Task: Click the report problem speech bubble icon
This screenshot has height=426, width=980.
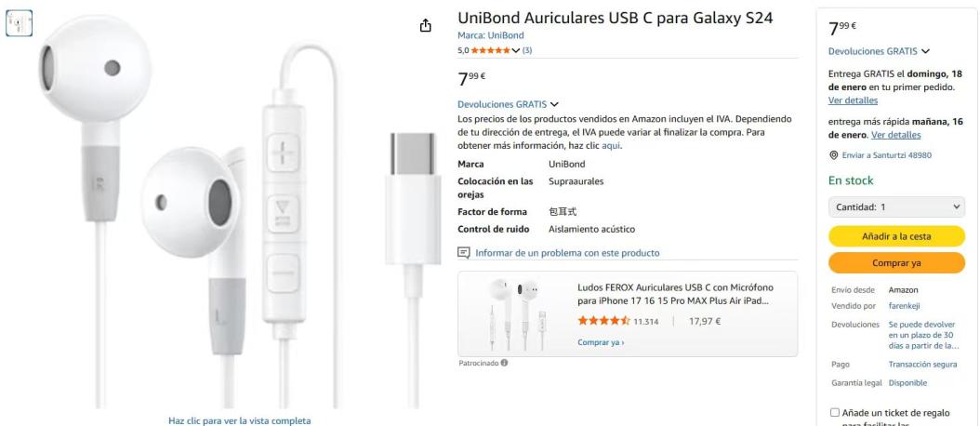Action: pyautogui.click(x=464, y=253)
